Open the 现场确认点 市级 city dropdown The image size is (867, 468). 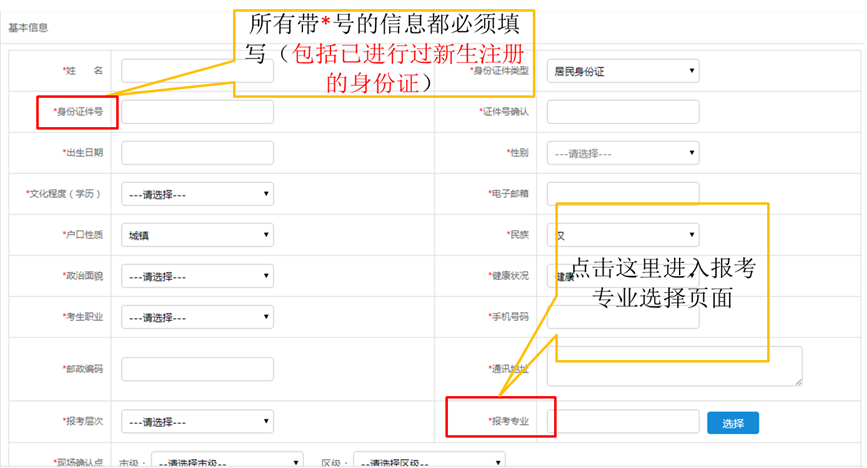click(227, 462)
